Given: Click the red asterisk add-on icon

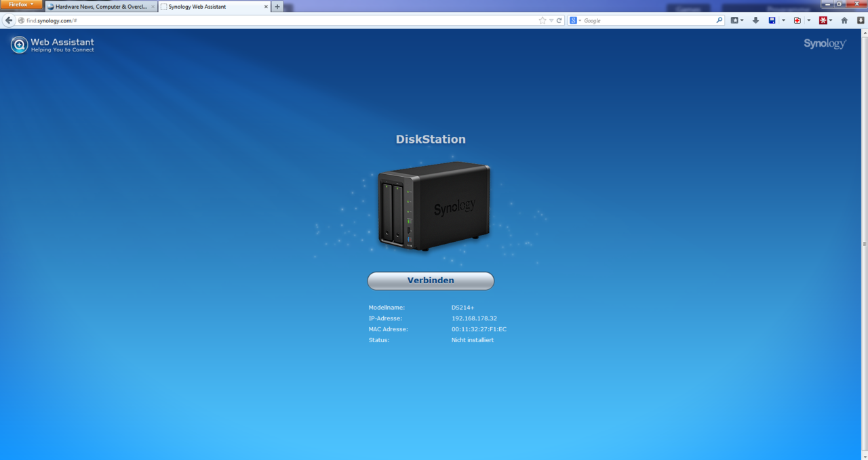Looking at the screenshot, I should [x=823, y=21].
